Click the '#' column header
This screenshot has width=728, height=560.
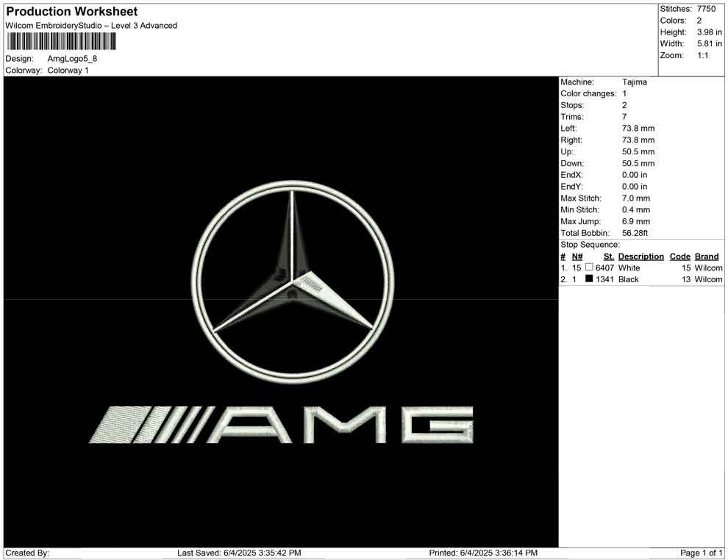563,256
